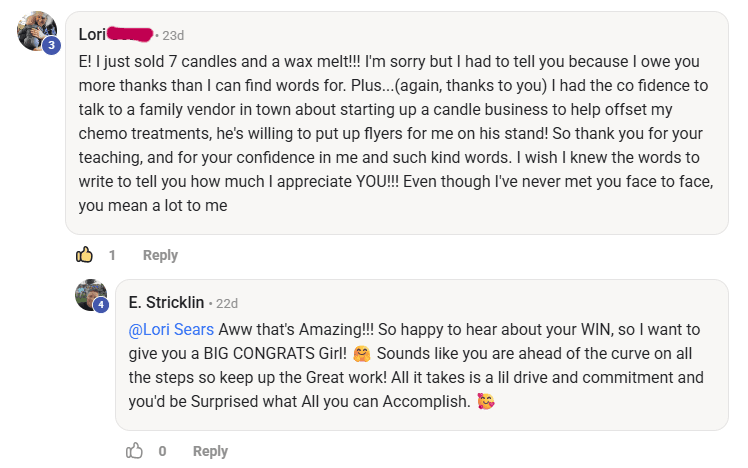
Task: View the 1 like count on Lori's comment
Action: tap(112, 255)
